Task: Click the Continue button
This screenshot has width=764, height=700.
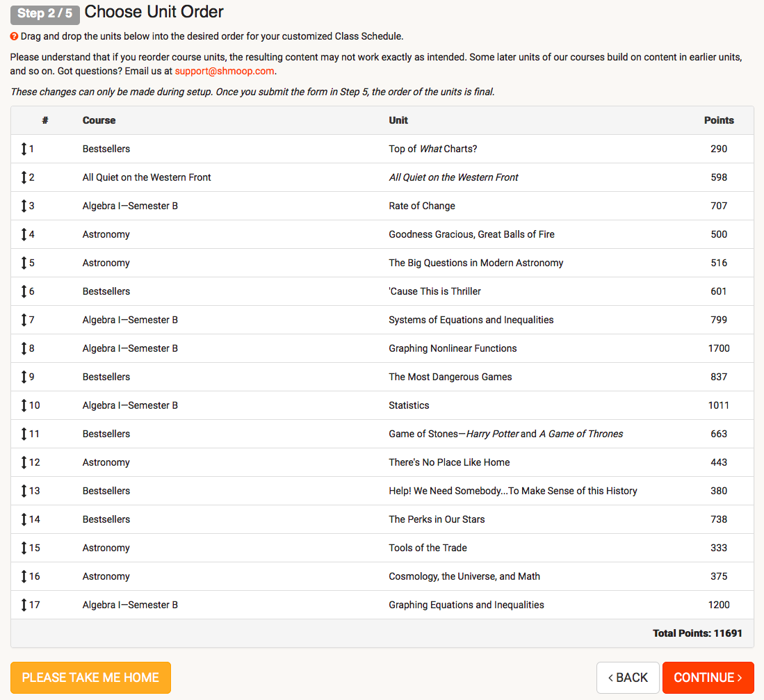Action: coord(708,678)
